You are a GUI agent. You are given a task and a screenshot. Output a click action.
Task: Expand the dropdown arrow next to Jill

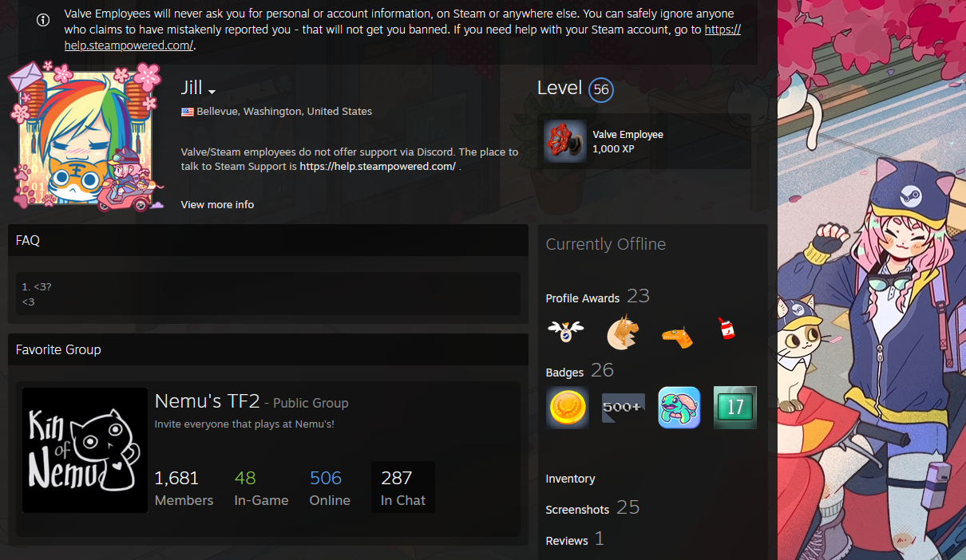pyautogui.click(x=212, y=92)
